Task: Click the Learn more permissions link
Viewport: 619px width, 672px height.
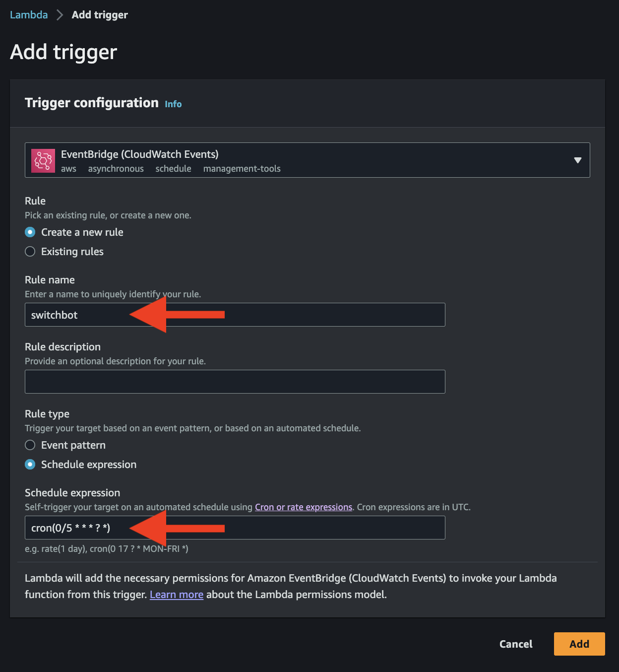Action: click(177, 594)
